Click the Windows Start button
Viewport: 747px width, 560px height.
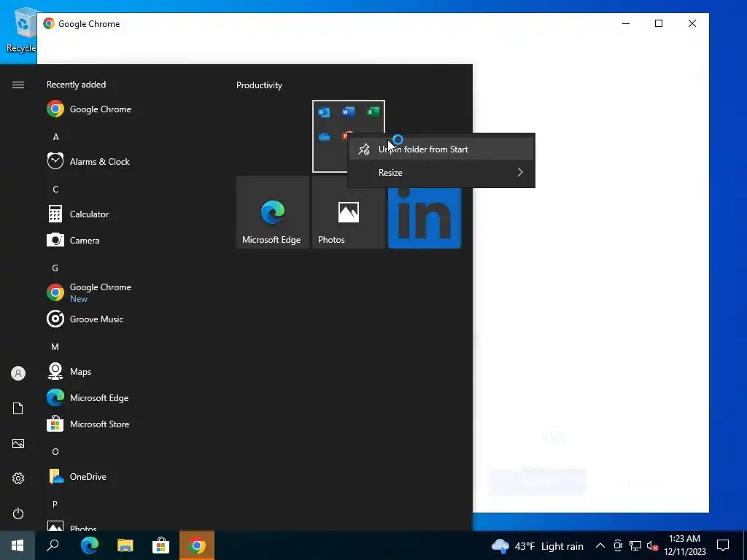[18, 545]
